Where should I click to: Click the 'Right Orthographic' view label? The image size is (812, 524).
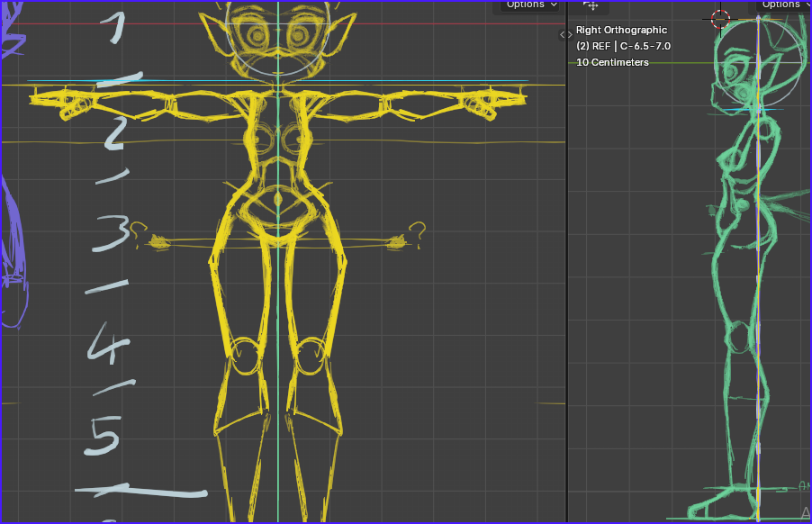point(621,30)
